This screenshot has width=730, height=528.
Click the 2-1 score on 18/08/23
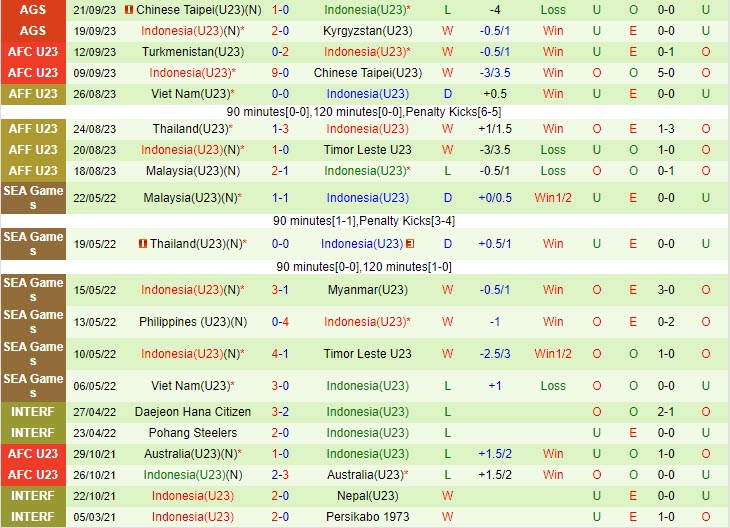click(x=280, y=171)
